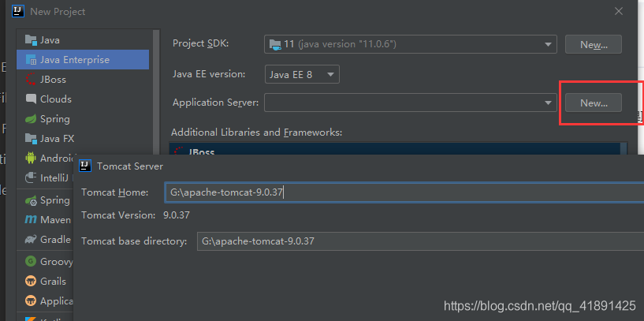Screen dimensions: 644x321
Task: Close the New Project dialog
Action: click(x=620, y=11)
